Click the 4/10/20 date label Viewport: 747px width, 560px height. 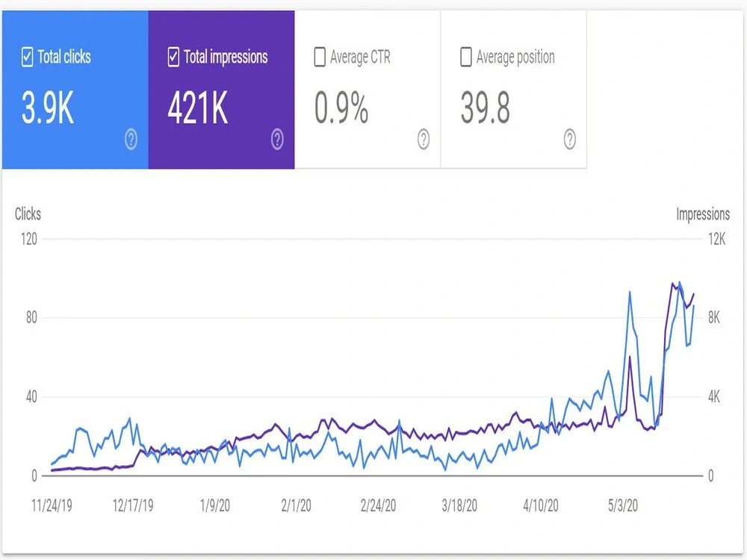click(541, 505)
